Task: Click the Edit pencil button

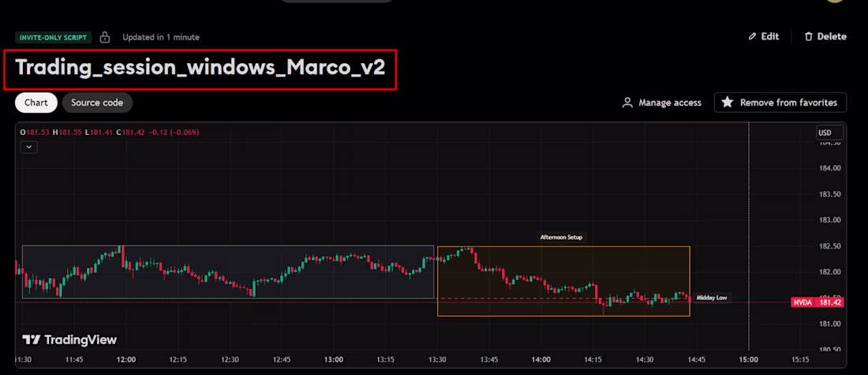Action: coord(763,36)
